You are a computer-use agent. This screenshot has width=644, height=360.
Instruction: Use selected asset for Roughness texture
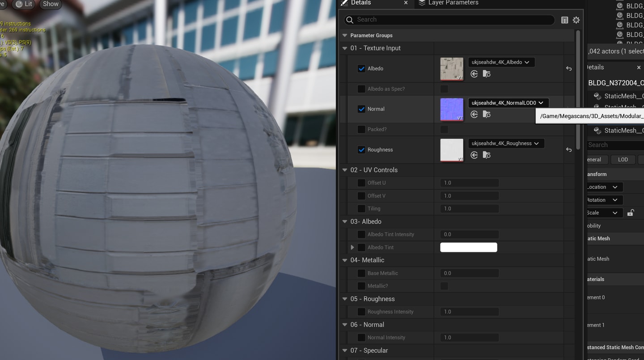pos(474,155)
